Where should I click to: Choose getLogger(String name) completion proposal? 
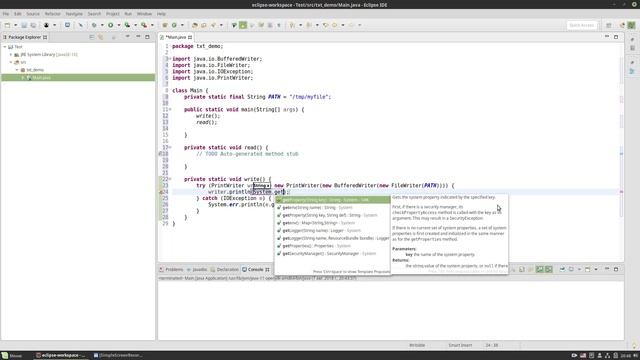pos(333,231)
